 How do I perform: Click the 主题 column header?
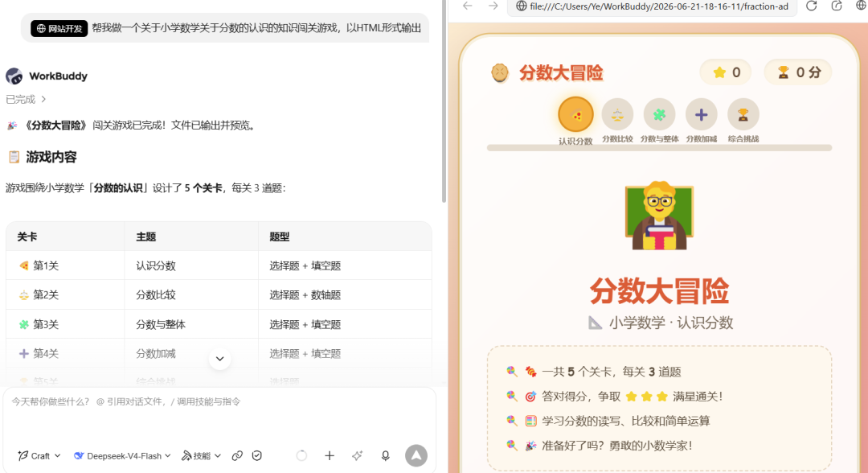191,236
